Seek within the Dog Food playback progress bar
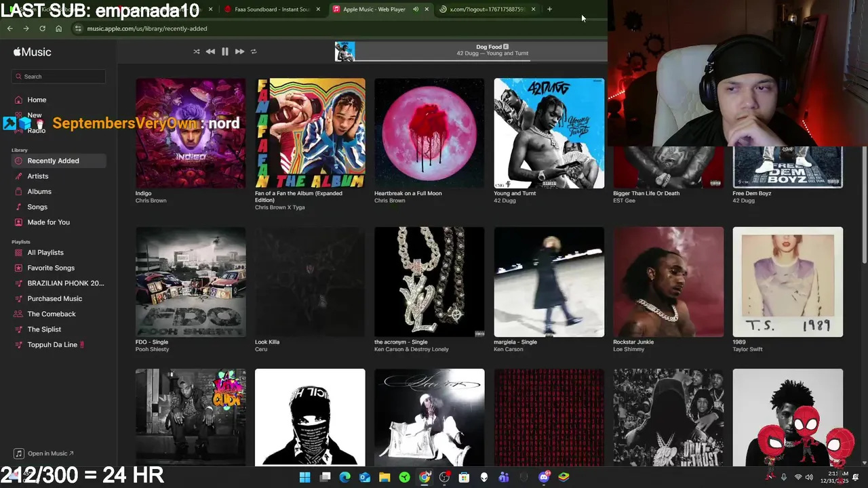Viewport: 868px width, 488px height. coord(481,60)
